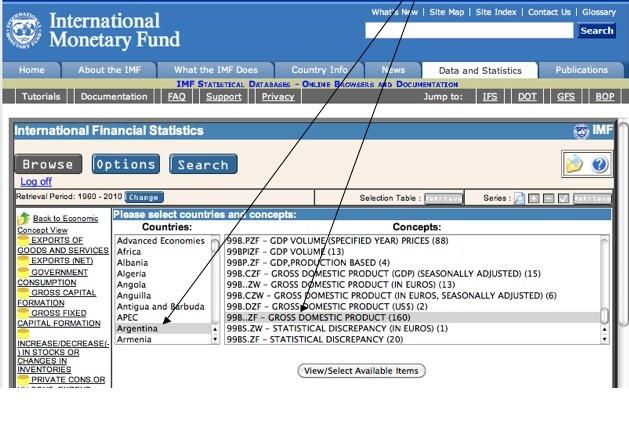The width and height of the screenshot is (629, 446).
Task: Click the Series Retrieve button
Action: click(x=592, y=198)
